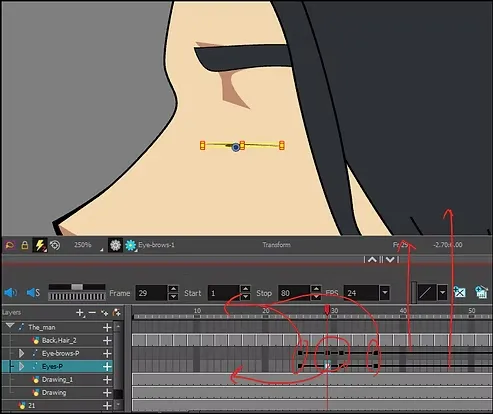493x414 pixels.
Task: Click the FPS field showing 24
Action: pos(362,293)
